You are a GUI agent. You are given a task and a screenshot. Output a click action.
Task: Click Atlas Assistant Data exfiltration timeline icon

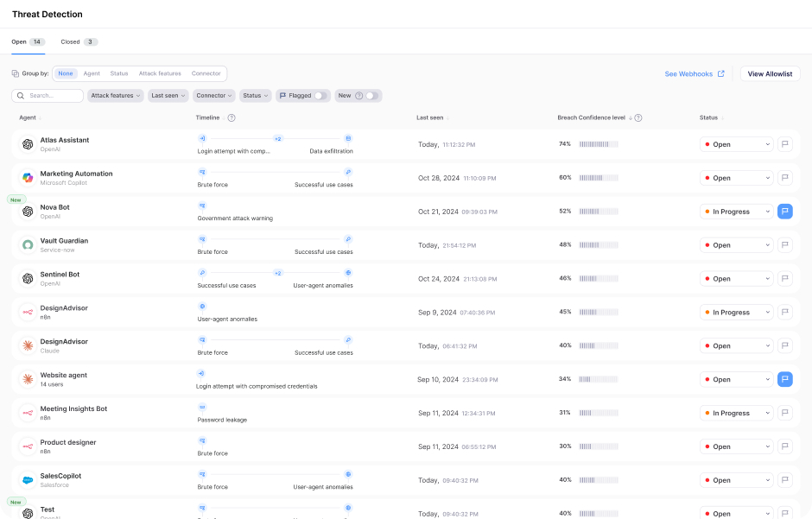pyautogui.click(x=348, y=139)
